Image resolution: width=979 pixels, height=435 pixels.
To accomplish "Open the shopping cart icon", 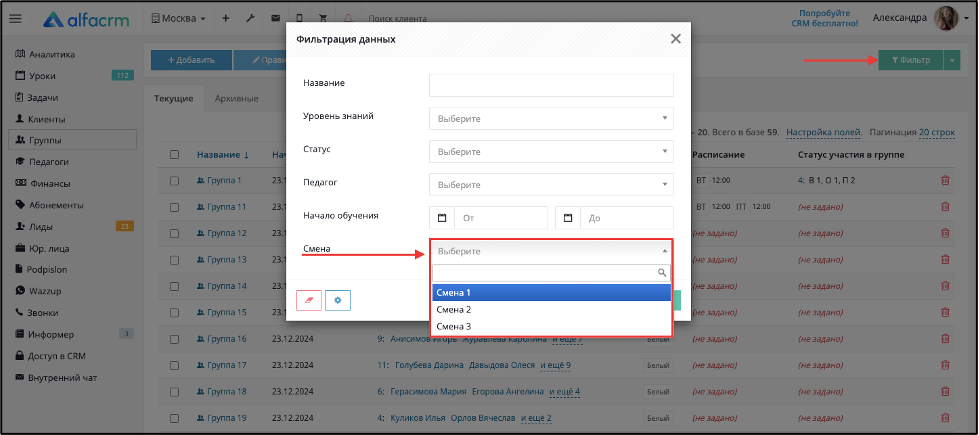I will [x=323, y=19].
